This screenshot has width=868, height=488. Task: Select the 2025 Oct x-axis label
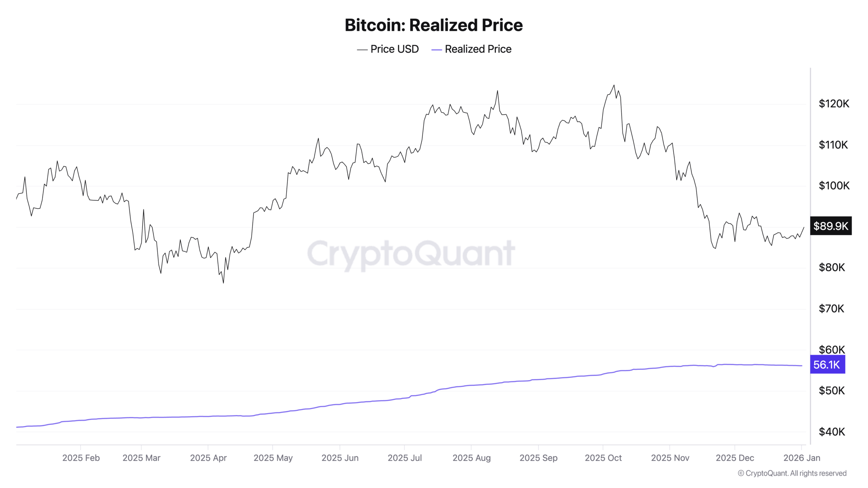click(x=603, y=458)
